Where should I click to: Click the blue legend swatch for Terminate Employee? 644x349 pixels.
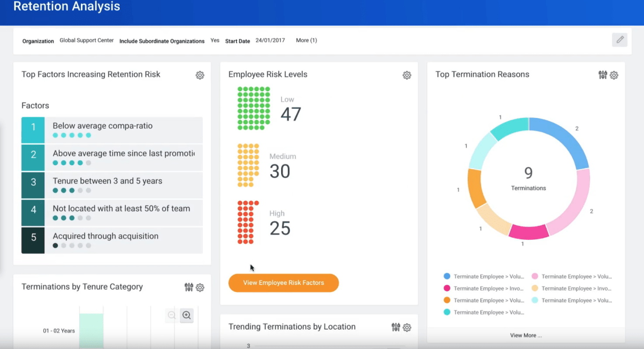[x=447, y=276]
